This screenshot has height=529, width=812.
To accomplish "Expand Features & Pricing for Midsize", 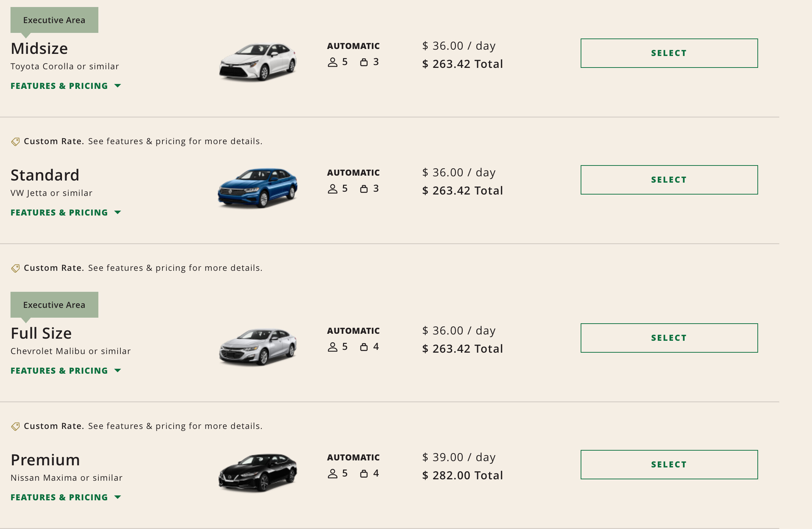I will (66, 86).
